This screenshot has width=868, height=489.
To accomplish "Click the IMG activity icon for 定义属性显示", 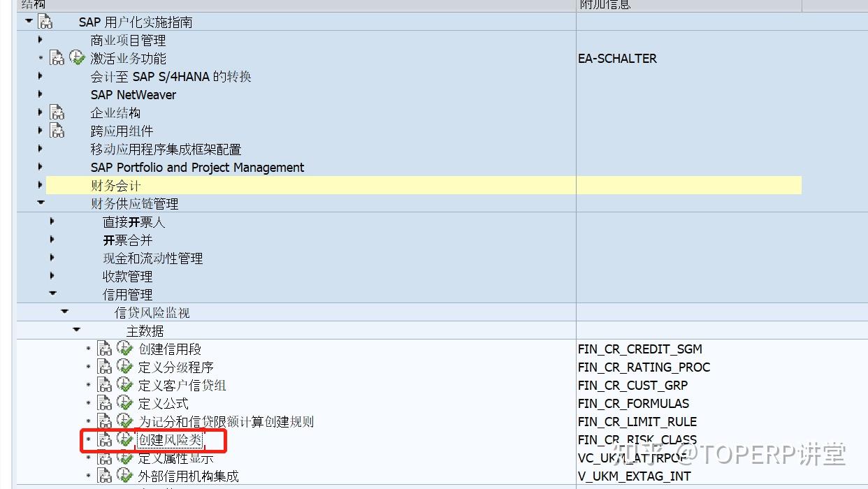I will pyautogui.click(x=123, y=458).
